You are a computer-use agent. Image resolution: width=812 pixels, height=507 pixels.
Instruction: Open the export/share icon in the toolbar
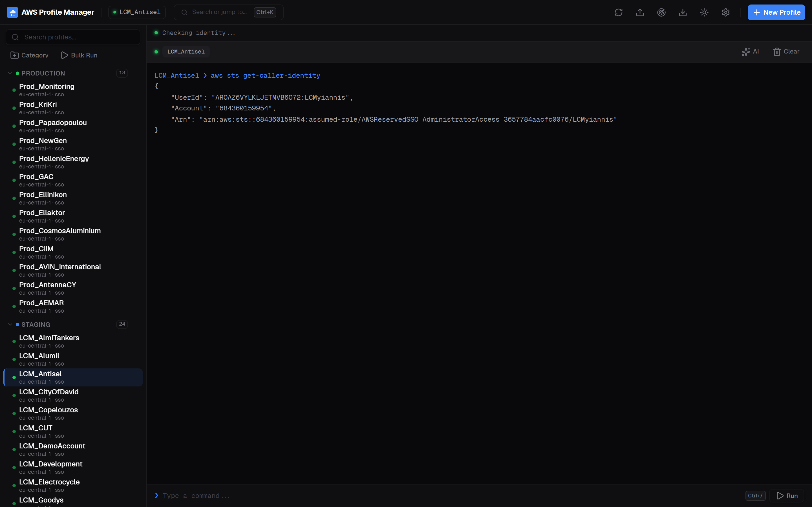pos(640,12)
